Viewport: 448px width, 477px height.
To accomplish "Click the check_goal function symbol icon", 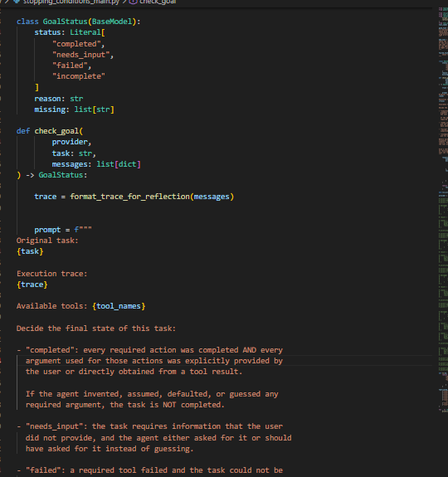I will 134,2.
